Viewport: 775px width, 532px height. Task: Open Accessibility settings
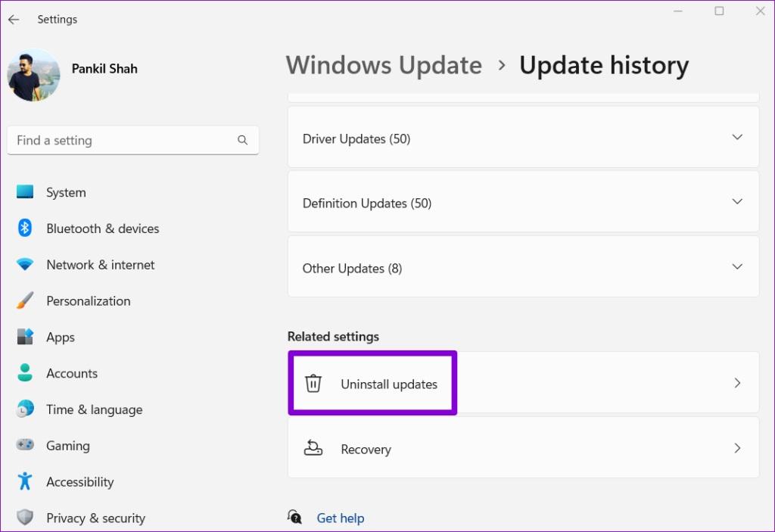pyautogui.click(x=79, y=481)
